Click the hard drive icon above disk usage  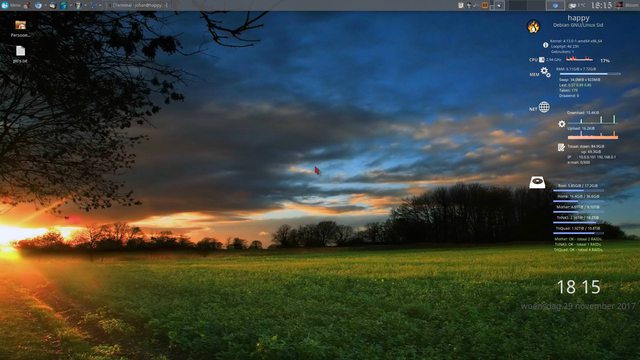tap(537, 182)
